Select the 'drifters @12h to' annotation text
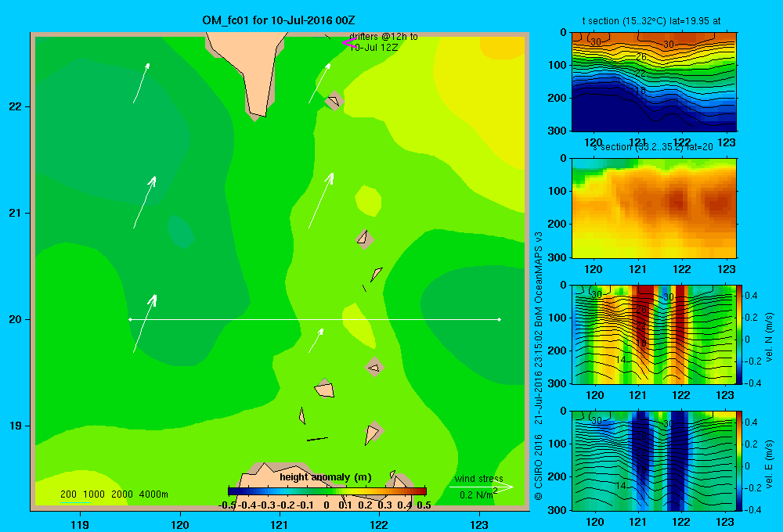The image size is (783, 532). tap(384, 37)
